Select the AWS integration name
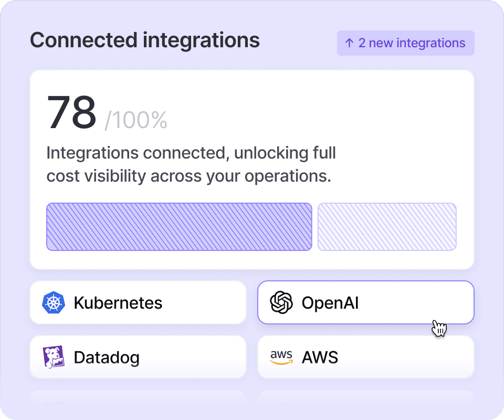This screenshot has height=420, width=504. (320, 358)
